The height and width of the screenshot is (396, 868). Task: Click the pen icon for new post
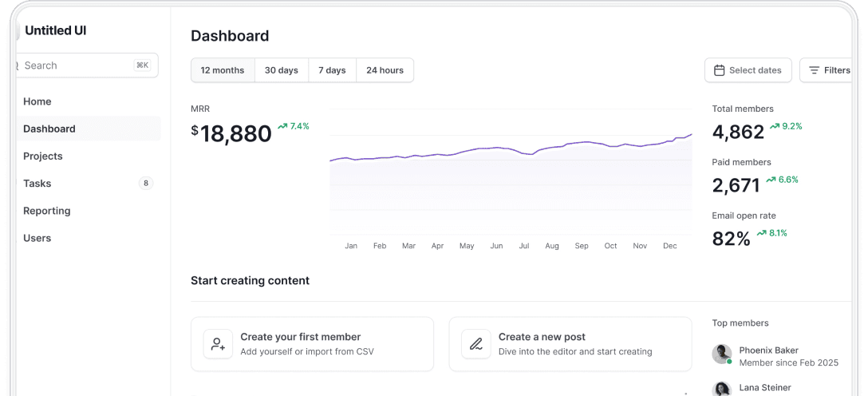coord(476,344)
